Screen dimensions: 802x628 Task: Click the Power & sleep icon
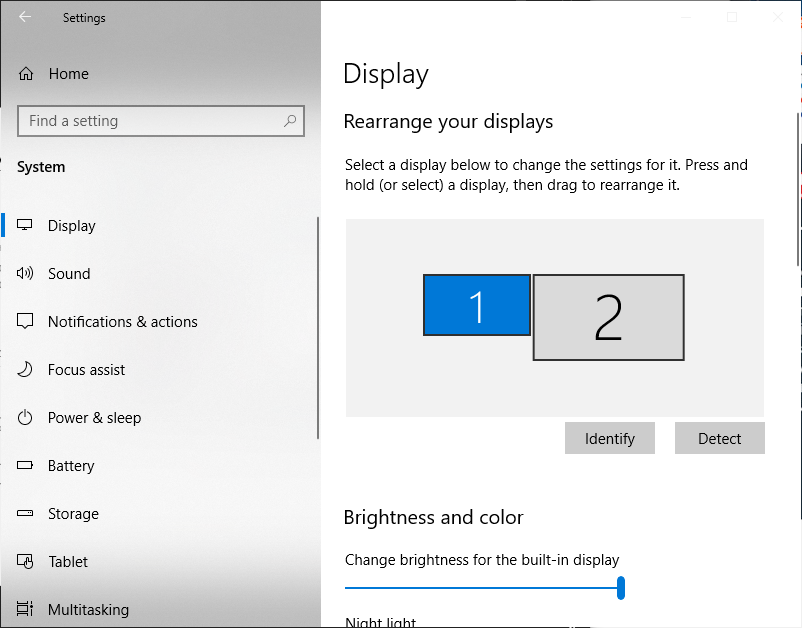25,417
